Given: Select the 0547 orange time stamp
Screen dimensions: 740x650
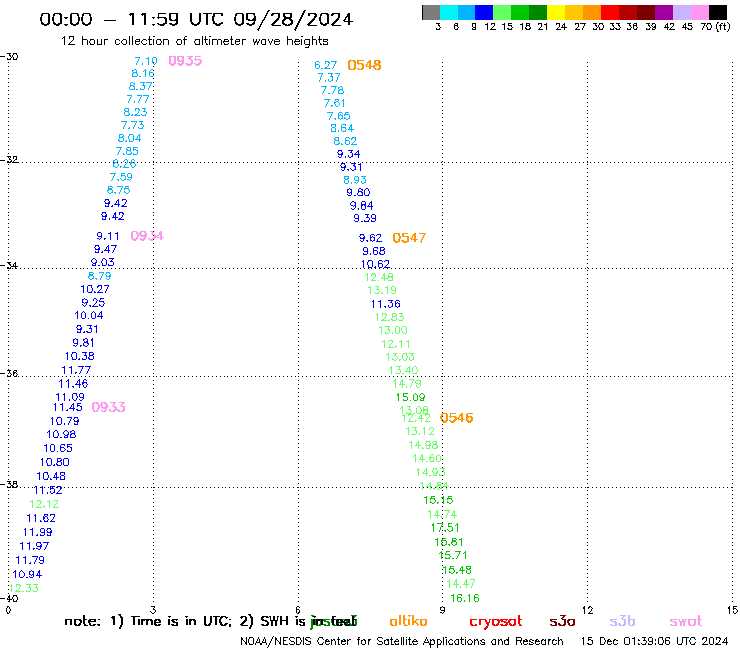Looking at the screenshot, I should pyautogui.click(x=409, y=238).
